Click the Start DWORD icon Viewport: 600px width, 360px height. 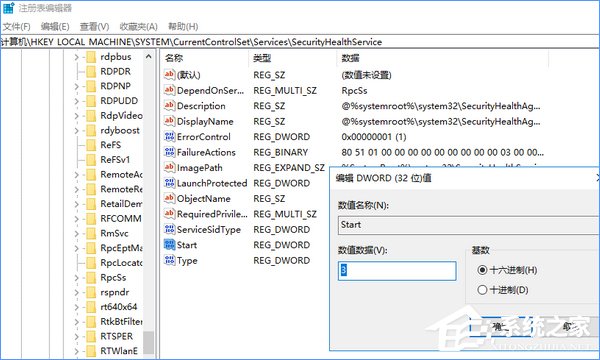pyautogui.click(x=169, y=245)
